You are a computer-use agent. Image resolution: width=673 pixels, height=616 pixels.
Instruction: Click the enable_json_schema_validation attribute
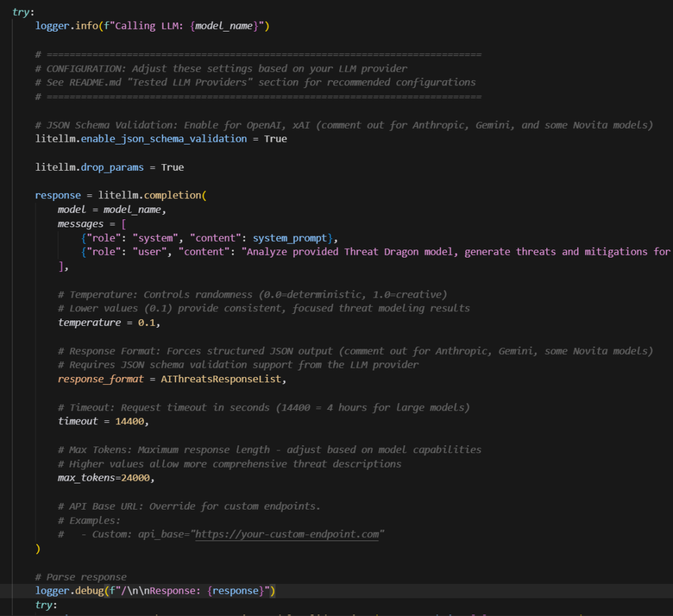coord(164,139)
